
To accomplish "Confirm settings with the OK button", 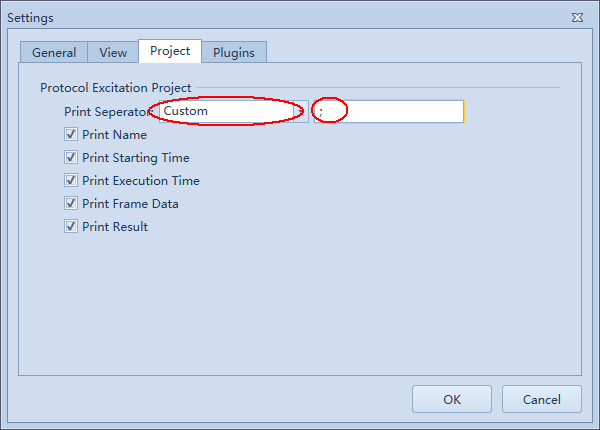I will [x=452, y=399].
